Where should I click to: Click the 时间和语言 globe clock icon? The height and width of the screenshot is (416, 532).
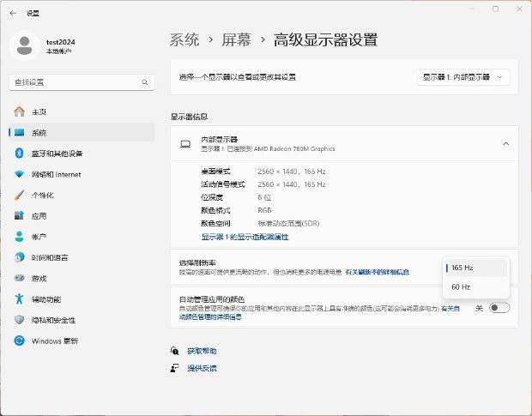point(20,257)
